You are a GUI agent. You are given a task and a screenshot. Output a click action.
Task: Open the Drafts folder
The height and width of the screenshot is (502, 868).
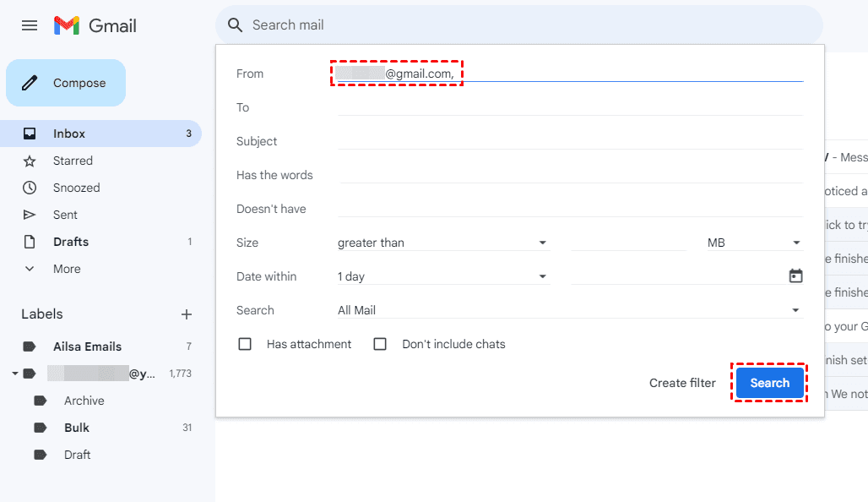coord(71,242)
